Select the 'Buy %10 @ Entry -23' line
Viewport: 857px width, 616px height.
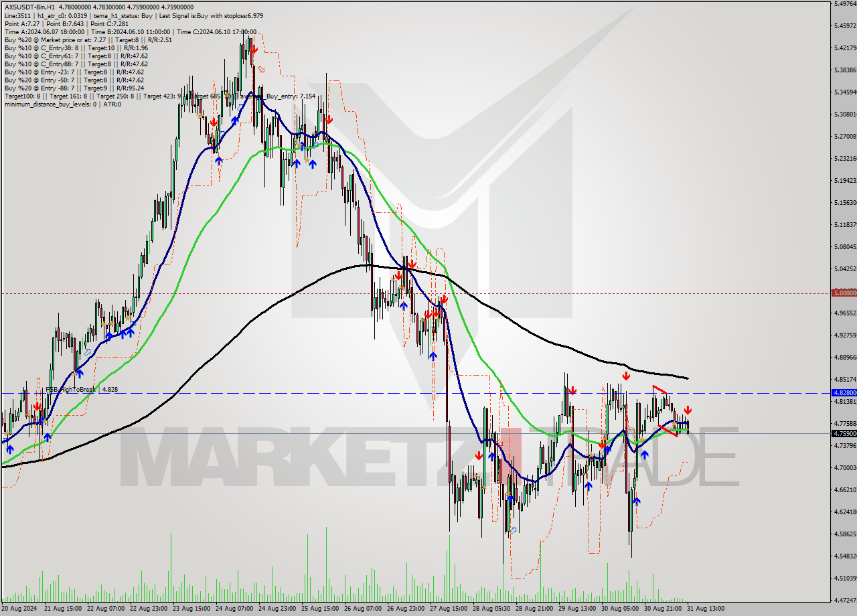point(74,72)
